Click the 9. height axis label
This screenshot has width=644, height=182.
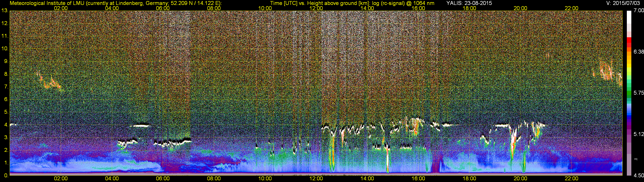point(6,61)
